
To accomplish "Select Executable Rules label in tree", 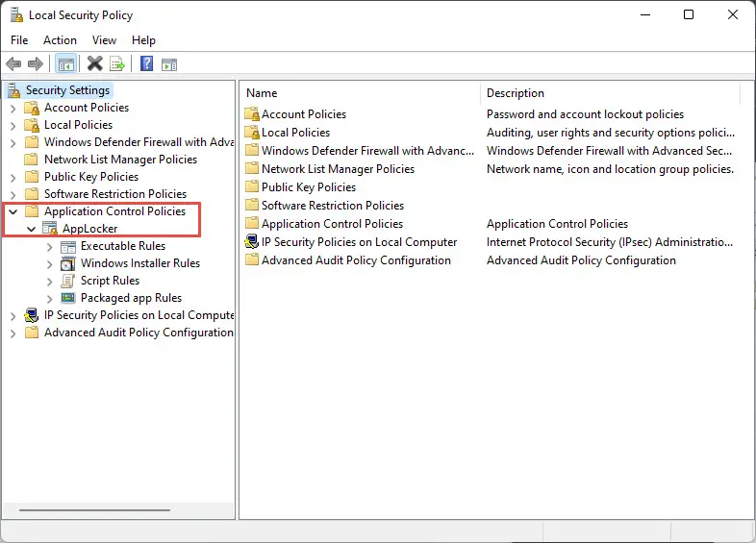I will tap(123, 246).
